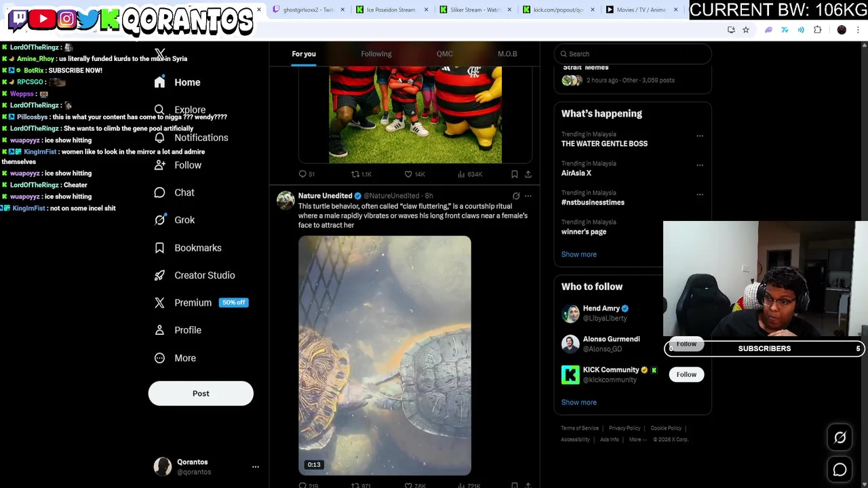Viewport: 868px width, 488px height.
Task: Open floating messages button at bottom right
Action: click(840, 469)
